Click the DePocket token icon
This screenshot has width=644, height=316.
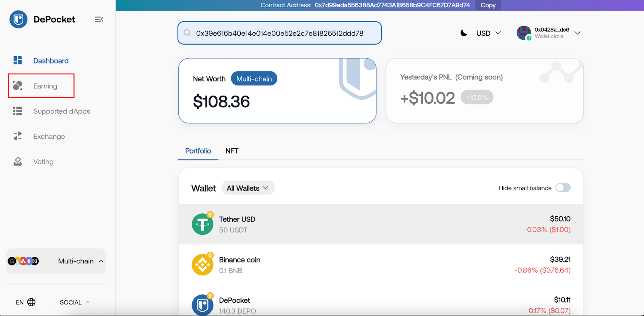point(202,304)
